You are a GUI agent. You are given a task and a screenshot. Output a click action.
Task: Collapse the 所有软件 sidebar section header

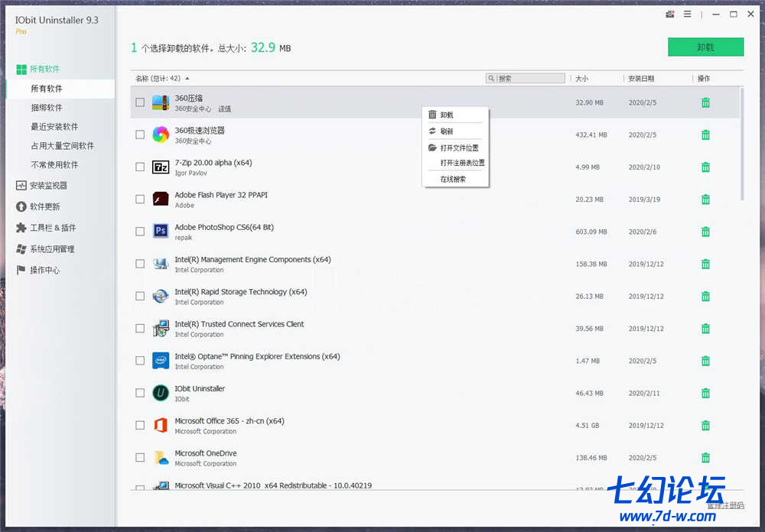(38, 70)
